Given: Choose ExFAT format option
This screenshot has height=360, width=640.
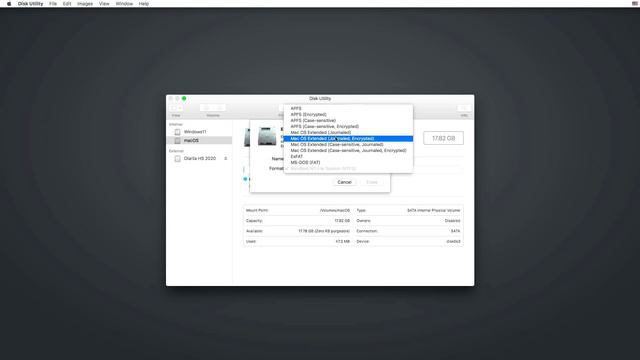Looking at the screenshot, I should 348,157.
